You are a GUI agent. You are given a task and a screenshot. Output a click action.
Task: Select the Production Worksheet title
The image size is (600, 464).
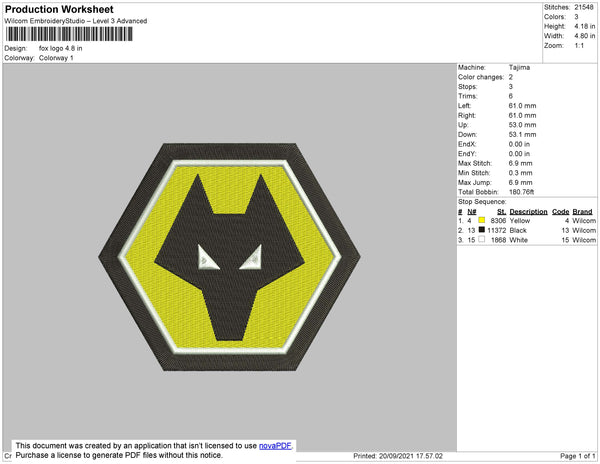59,10
